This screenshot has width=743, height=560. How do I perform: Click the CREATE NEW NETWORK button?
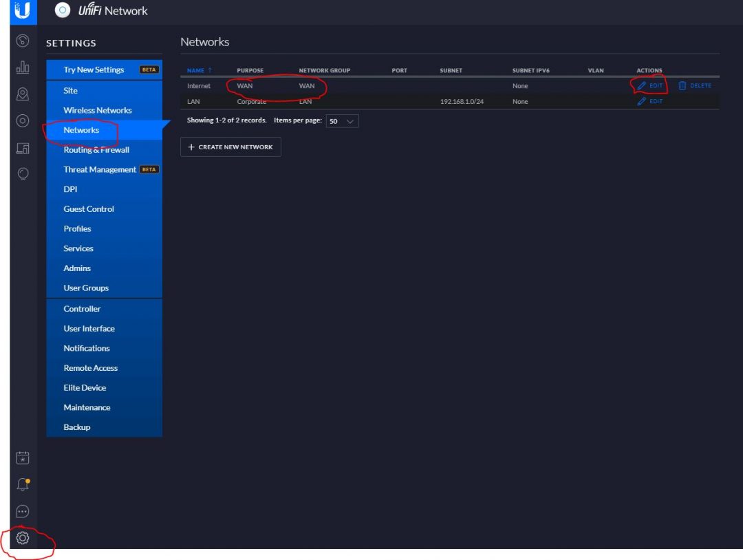pos(230,147)
